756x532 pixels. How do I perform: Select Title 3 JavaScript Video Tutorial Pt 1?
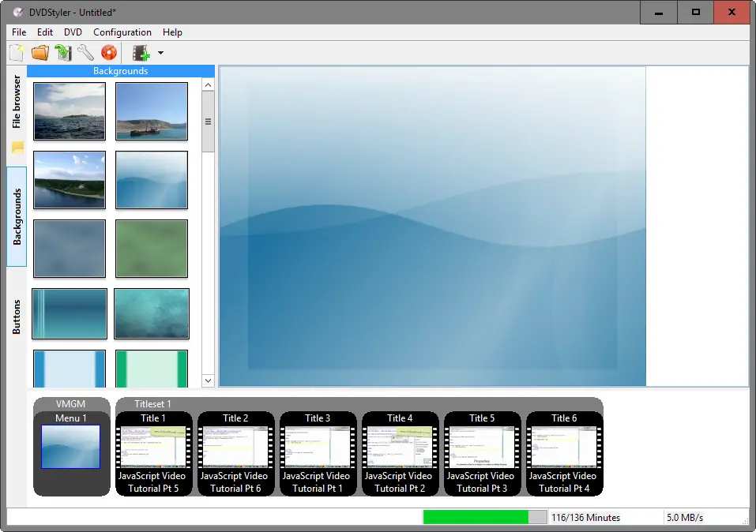tap(318, 454)
